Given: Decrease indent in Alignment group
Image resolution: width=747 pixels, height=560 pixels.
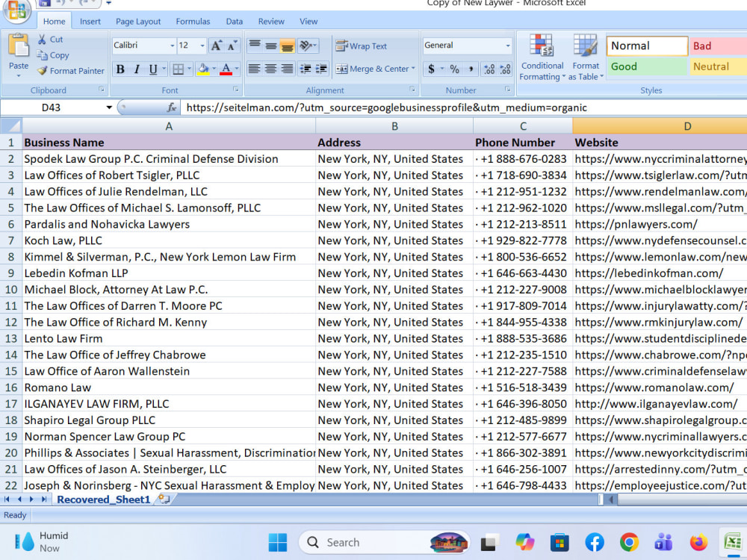Looking at the screenshot, I should click(x=306, y=69).
